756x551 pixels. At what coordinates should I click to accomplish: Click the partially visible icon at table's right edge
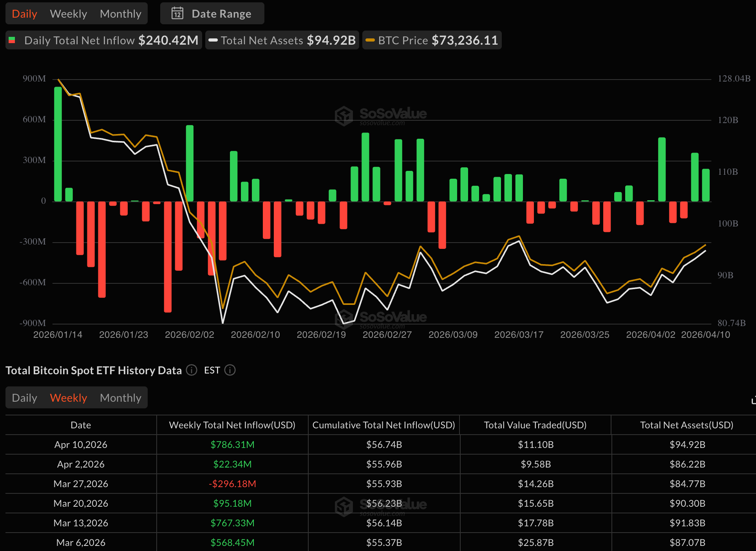[x=753, y=400]
